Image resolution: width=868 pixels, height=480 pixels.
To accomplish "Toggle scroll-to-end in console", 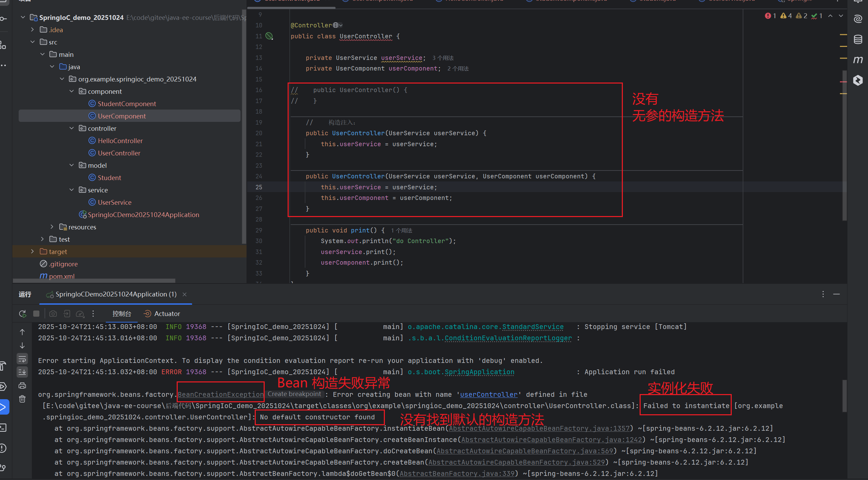I will pyautogui.click(x=22, y=372).
